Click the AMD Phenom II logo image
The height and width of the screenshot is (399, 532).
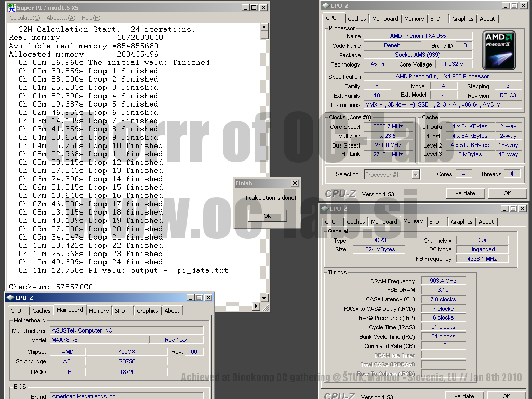[x=499, y=50]
